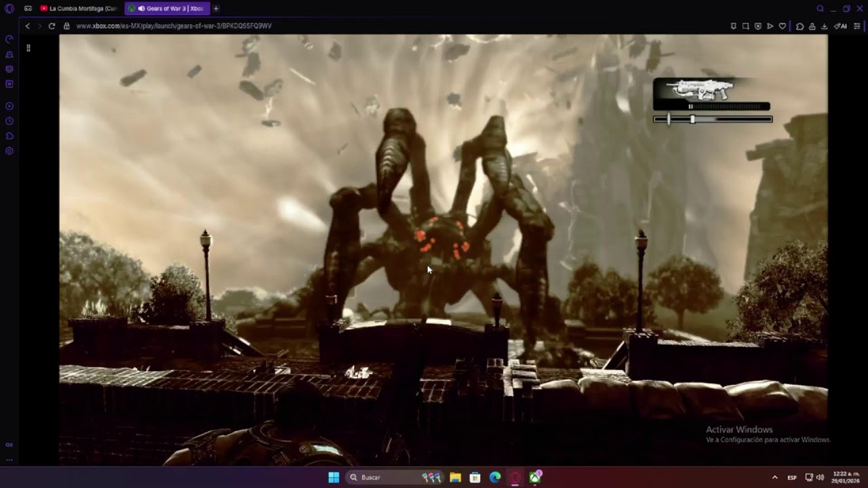Mute audio icon on Gears of War tab
This screenshot has width=868, height=488.
click(x=141, y=8)
